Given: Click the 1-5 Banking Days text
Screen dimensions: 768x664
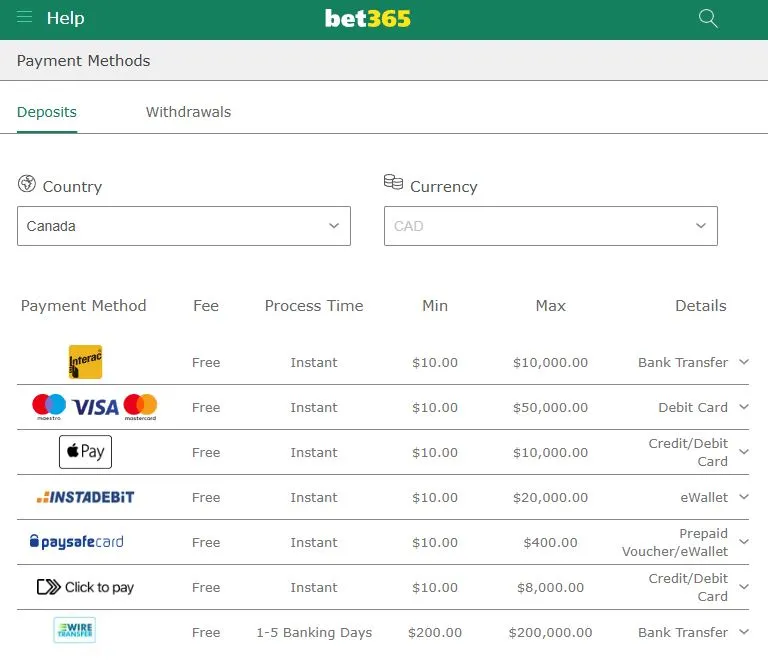Looking at the screenshot, I should pos(314,633).
